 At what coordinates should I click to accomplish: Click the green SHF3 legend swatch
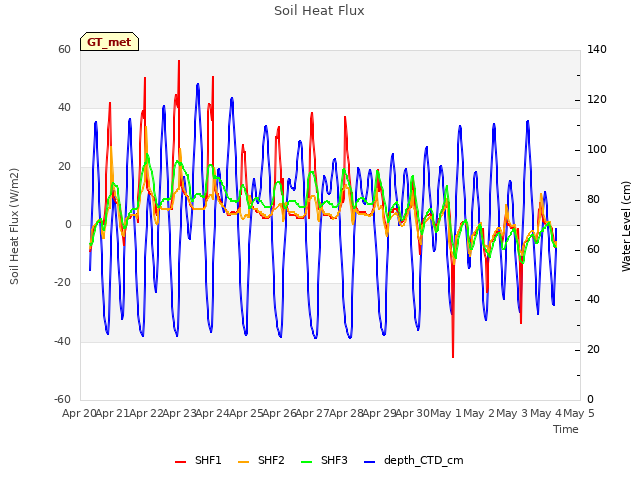306,462
